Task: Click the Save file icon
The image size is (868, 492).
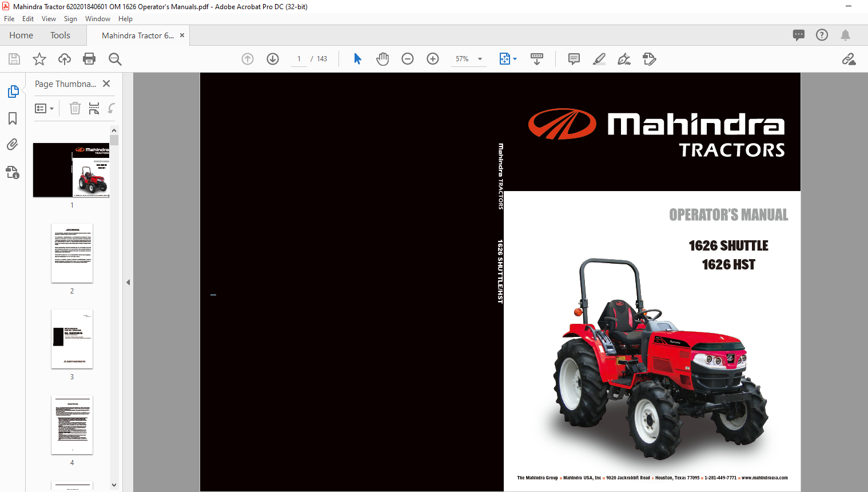Action: [14, 59]
